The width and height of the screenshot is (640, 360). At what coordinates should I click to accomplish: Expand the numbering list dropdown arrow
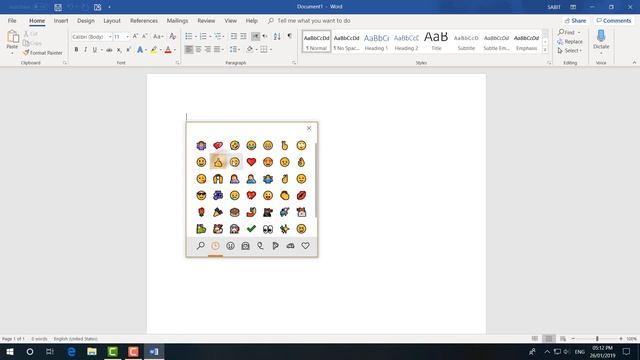(210, 37)
